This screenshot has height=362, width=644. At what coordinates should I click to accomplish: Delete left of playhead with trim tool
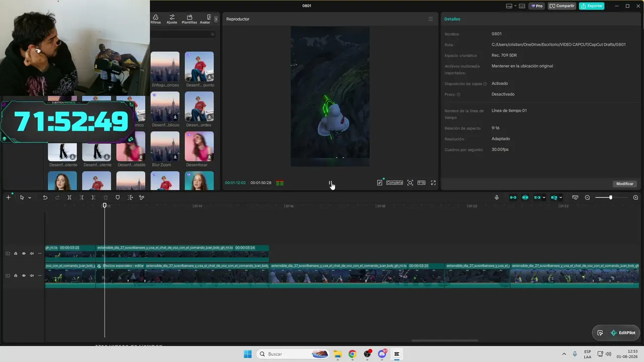(82, 198)
